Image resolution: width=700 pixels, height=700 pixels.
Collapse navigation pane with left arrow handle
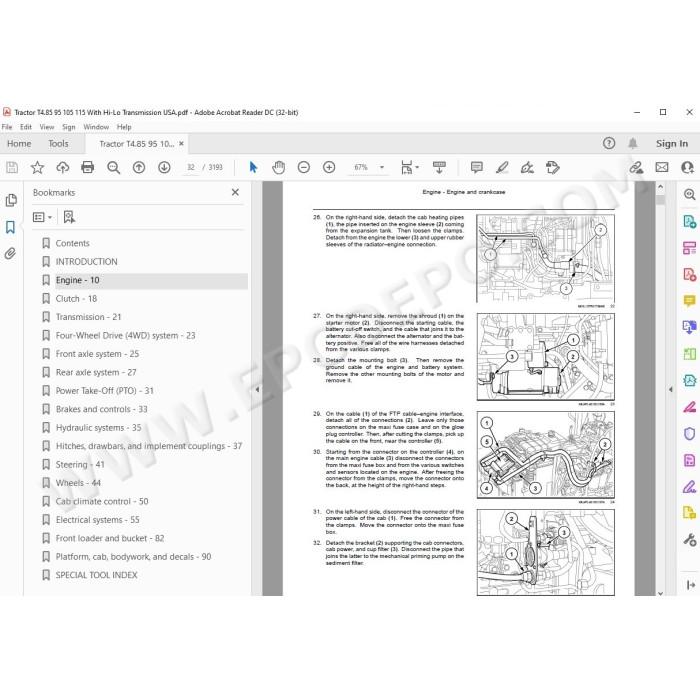(257, 389)
